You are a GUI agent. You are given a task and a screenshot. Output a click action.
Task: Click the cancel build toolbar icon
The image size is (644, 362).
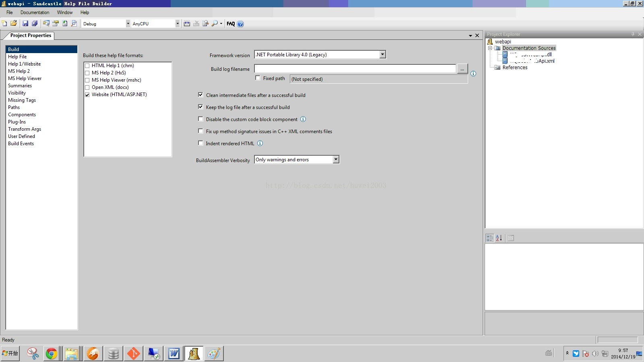tap(196, 24)
